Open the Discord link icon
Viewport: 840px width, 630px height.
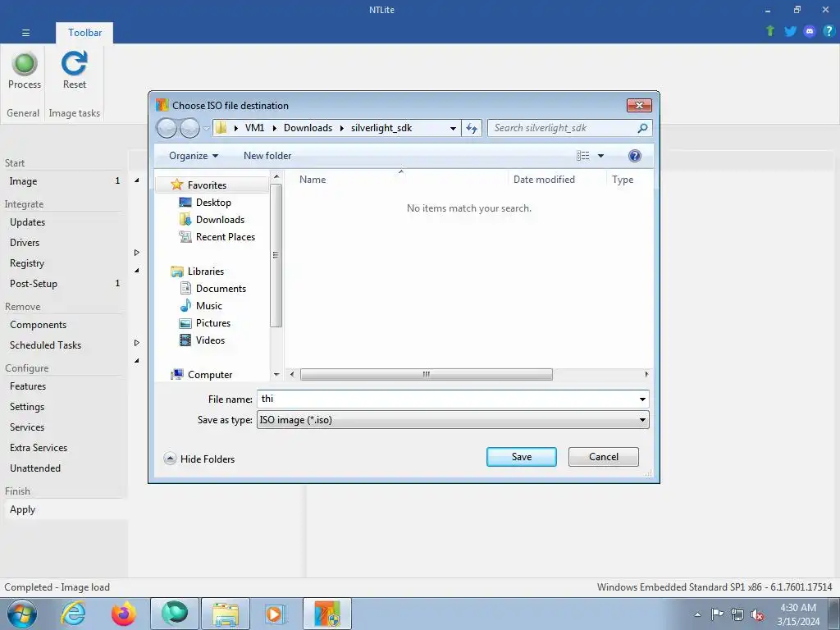click(x=810, y=31)
